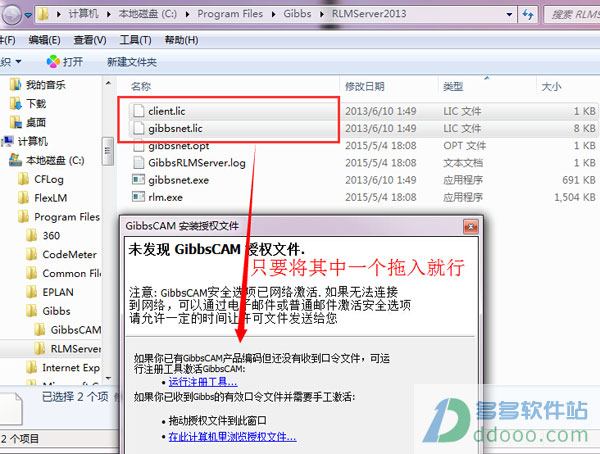Sort files by 大小 column header

click(x=551, y=87)
